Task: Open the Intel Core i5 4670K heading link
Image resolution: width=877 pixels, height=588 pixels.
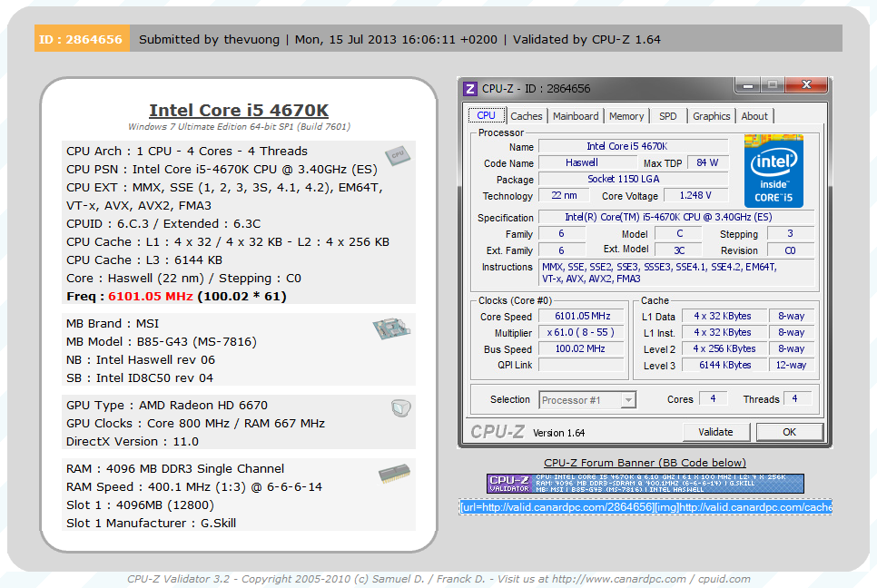Action: point(239,110)
